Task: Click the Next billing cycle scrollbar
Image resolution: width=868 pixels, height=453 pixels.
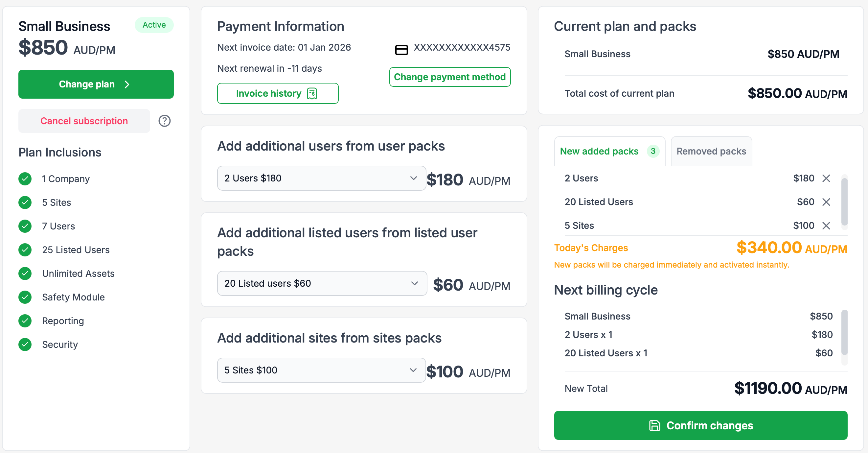Action: [x=844, y=332]
